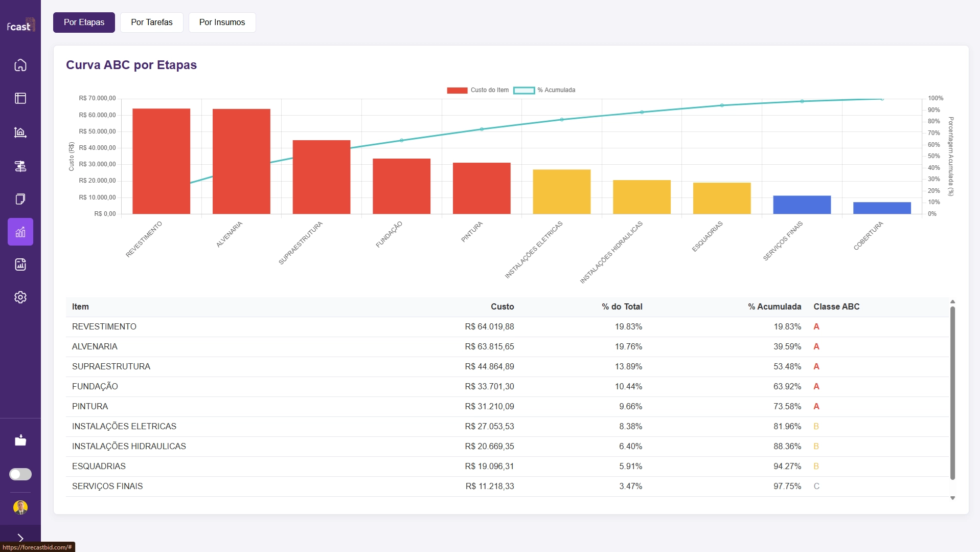Select the Gantt schedule icon in sidebar
The height and width of the screenshot is (552, 980).
pyautogui.click(x=20, y=166)
